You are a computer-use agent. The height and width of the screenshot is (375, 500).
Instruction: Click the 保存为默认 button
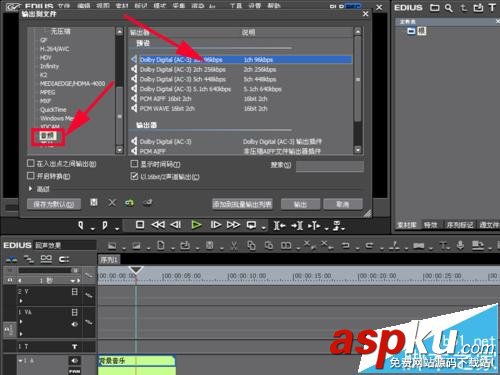[54, 204]
